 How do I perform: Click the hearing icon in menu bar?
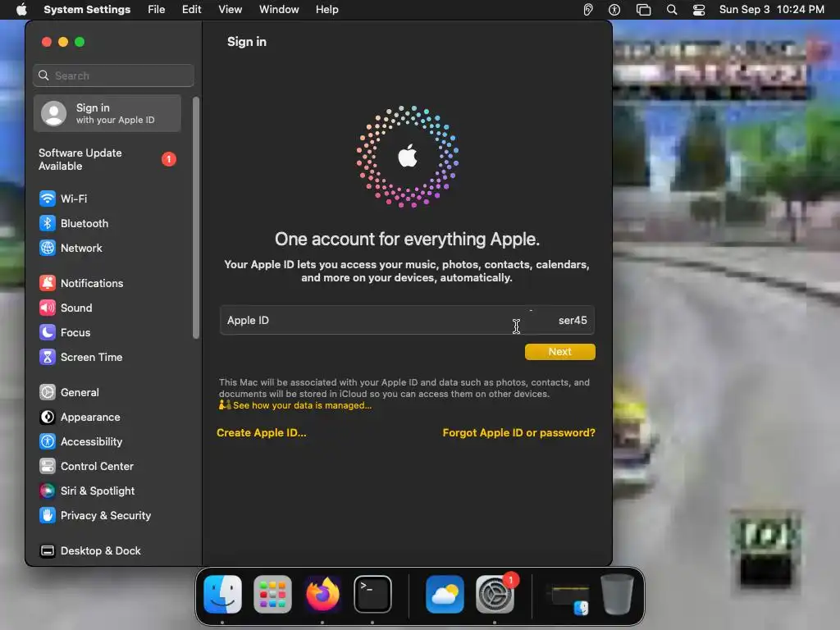[588, 10]
